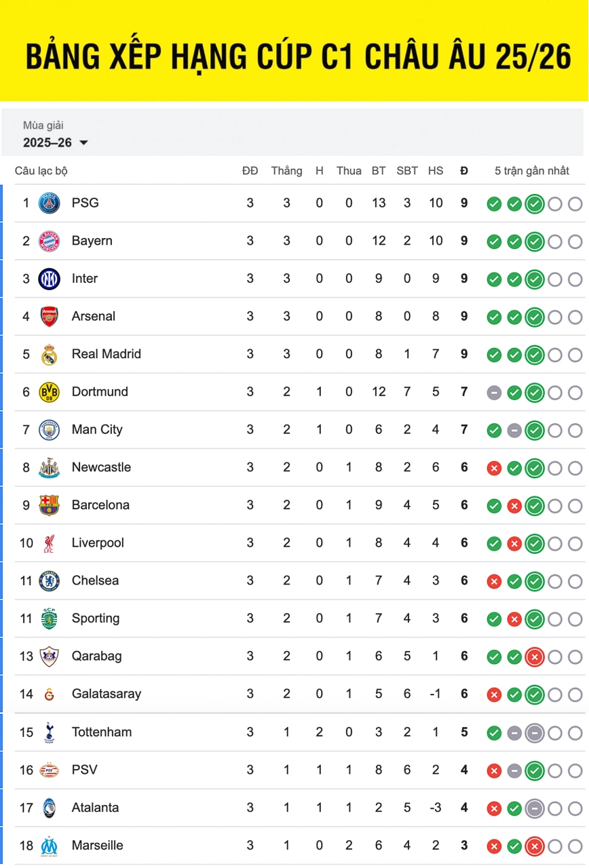Click the '5 trận gần nhất' header

pyautogui.click(x=532, y=171)
